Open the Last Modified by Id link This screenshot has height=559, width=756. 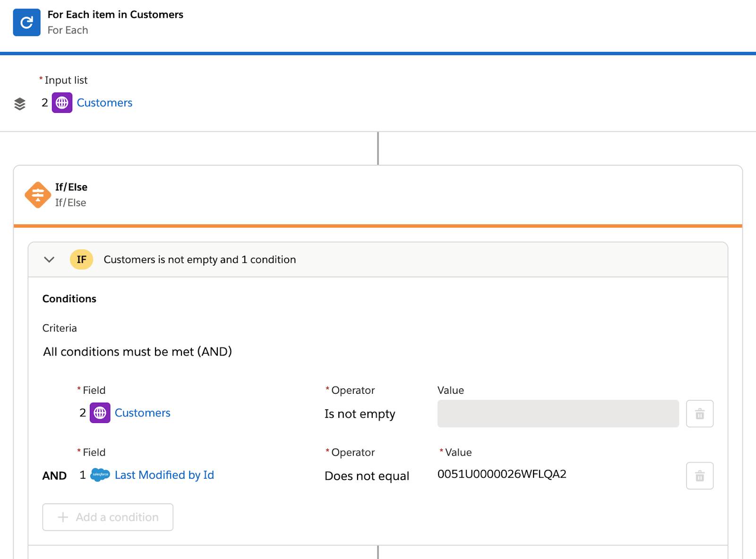164,474
